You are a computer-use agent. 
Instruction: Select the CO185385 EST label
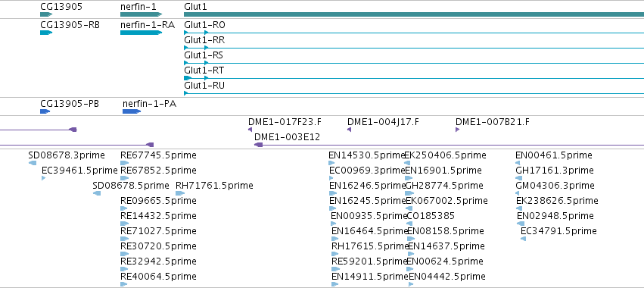click(x=431, y=215)
